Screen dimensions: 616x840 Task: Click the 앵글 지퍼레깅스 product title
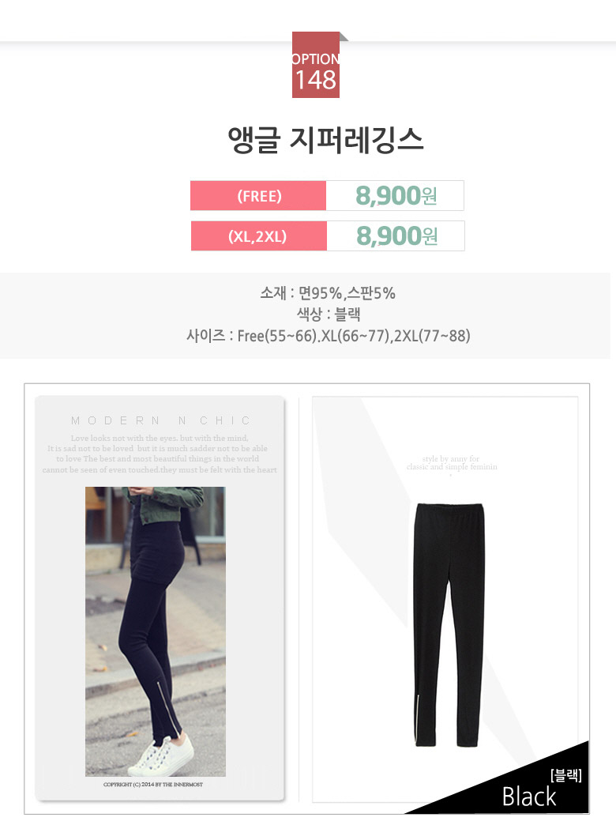pyautogui.click(x=325, y=141)
